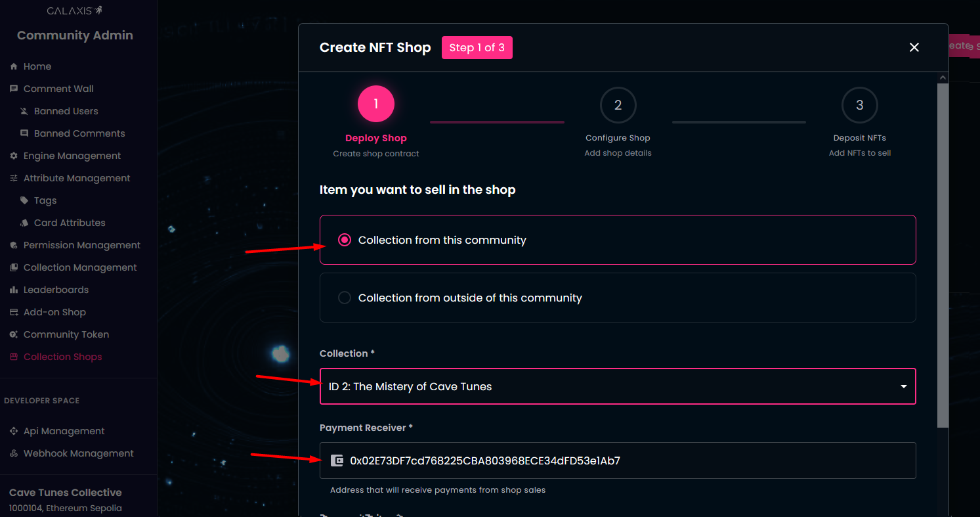Close the Create NFT Shop dialog
This screenshot has width=980, height=517.
pyautogui.click(x=914, y=47)
